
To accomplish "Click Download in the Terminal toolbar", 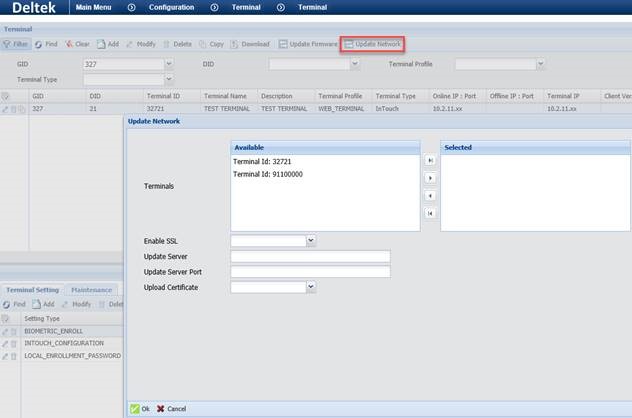I will pyautogui.click(x=250, y=44).
